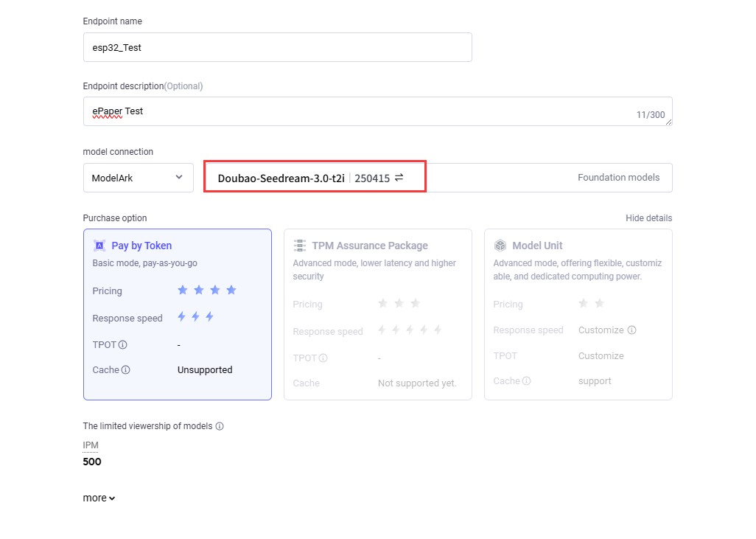Click info icon next to Cache in Pay by Token
The width and height of the screenshot is (756, 539).
point(126,370)
